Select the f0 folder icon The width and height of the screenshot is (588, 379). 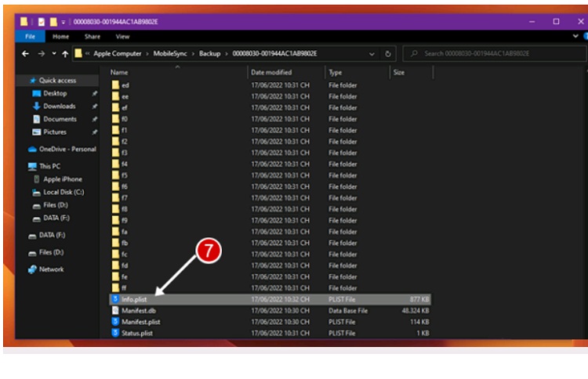[x=115, y=119]
